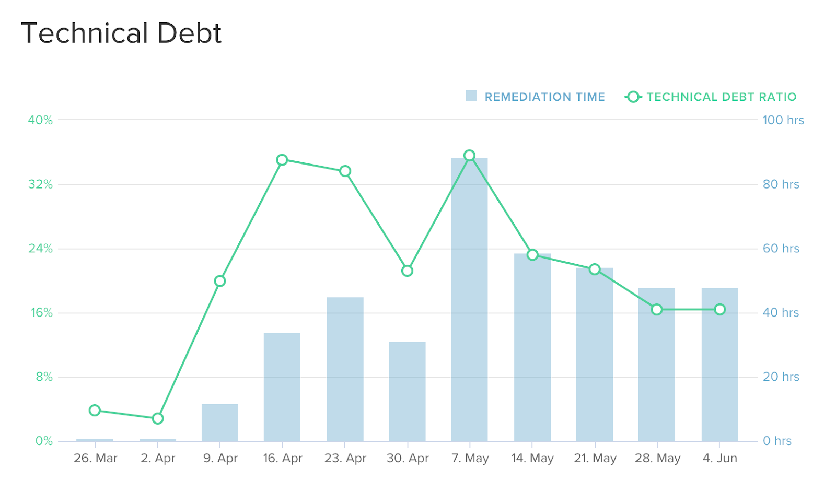836x504 pixels.
Task: Click the green circle legend marker icon
Action: pyautogui.click(x=633, y=97)
